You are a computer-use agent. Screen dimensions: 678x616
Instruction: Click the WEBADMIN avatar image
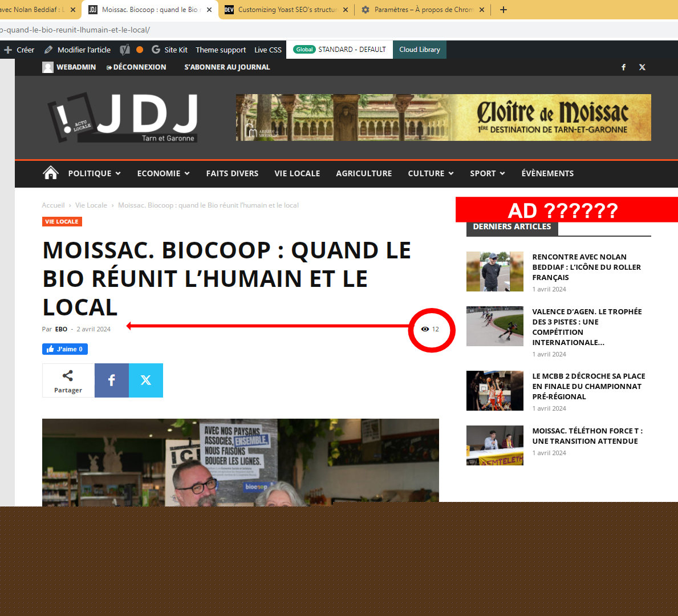(47, 67)
